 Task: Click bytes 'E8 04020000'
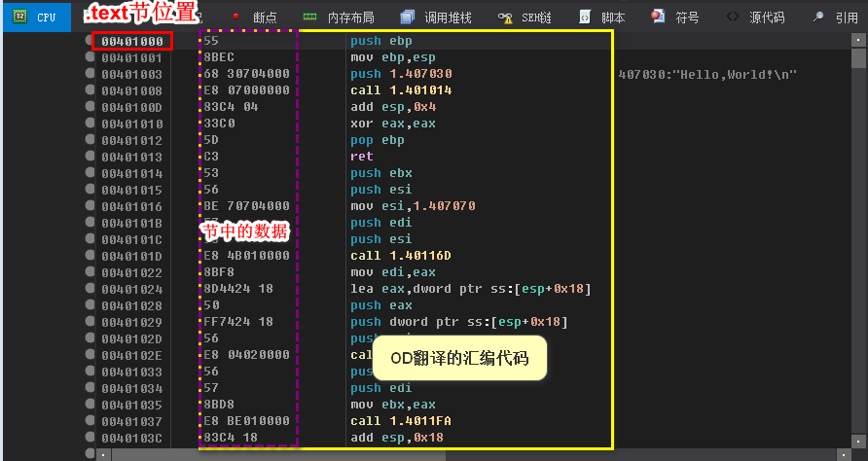click(x=247, y=355)
